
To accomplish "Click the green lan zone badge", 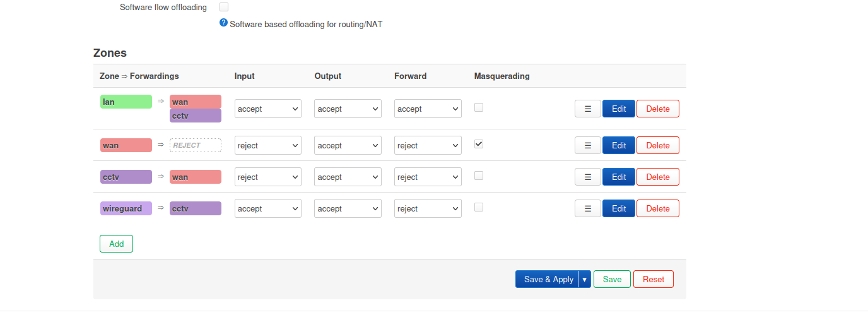I will pyautogui.click(x=126, y=102).
